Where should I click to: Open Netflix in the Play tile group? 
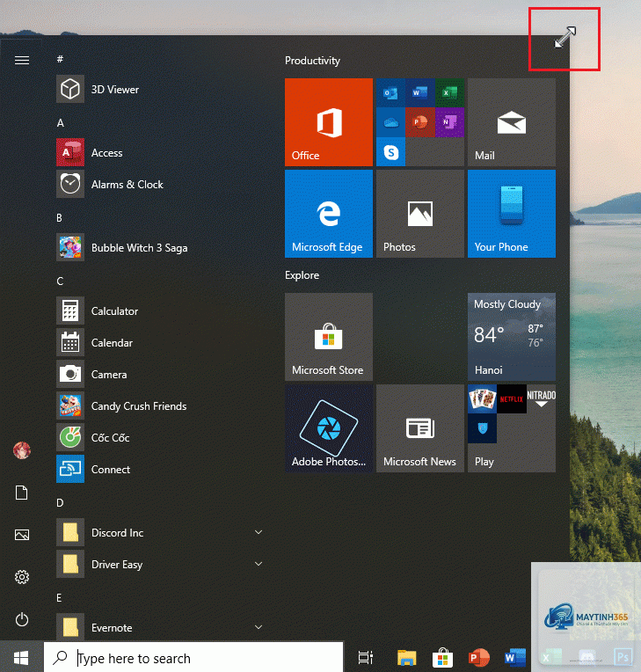512,399
